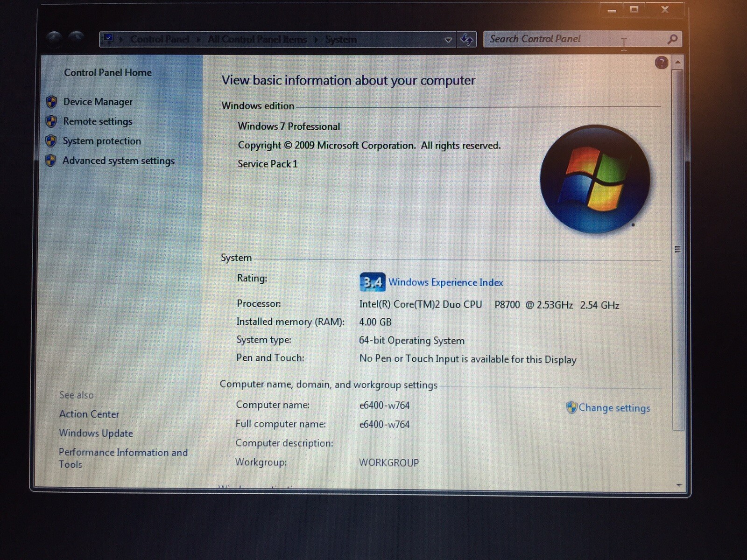This screenshot has height=560, width=747.
Task: Go forward with the Forward arrow button
Action: (x=76, y=39)
